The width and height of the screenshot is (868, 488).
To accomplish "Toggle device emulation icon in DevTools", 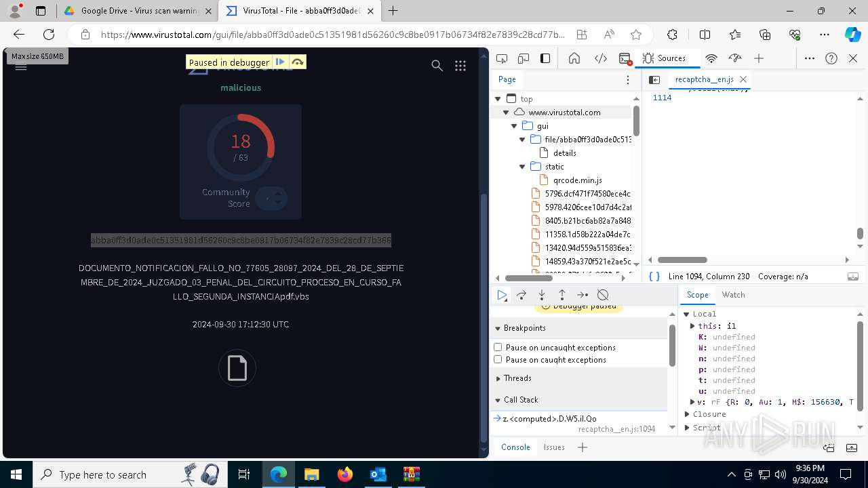I will coord(524,58).
